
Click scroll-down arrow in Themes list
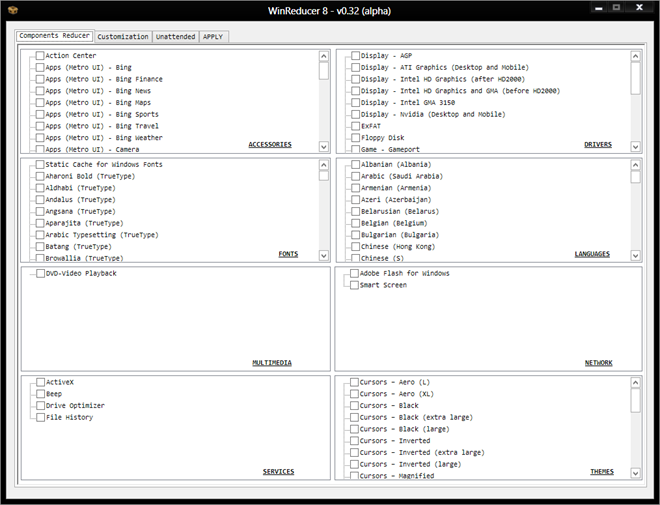(x=636, y=473)
